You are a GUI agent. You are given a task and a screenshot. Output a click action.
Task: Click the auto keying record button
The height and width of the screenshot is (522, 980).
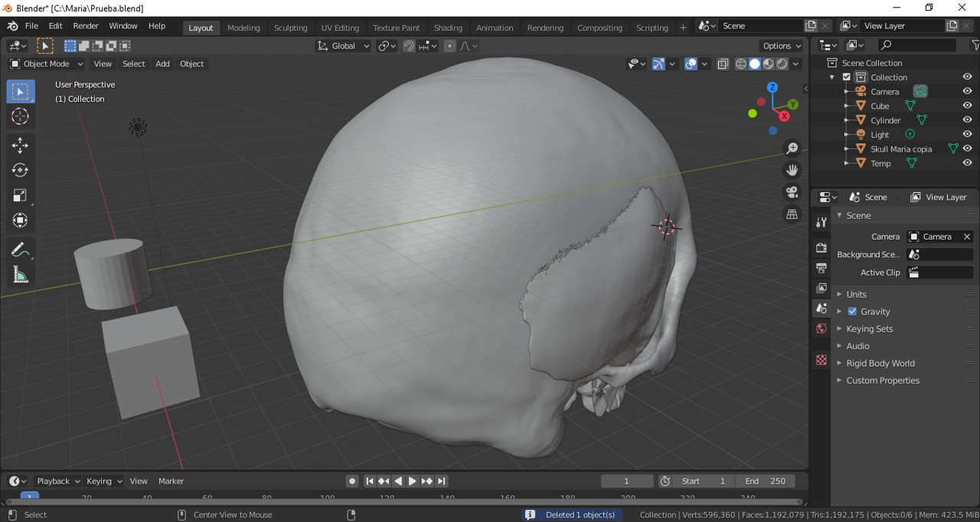point(352,481)
